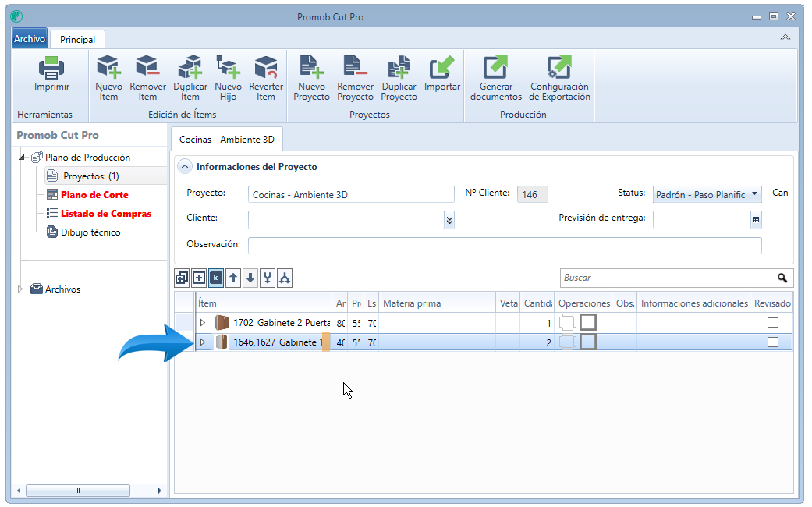The width and height of the screenshot is (812, 507).
Task: Select the Archivos tree item
Action: (x=62, y=289)
